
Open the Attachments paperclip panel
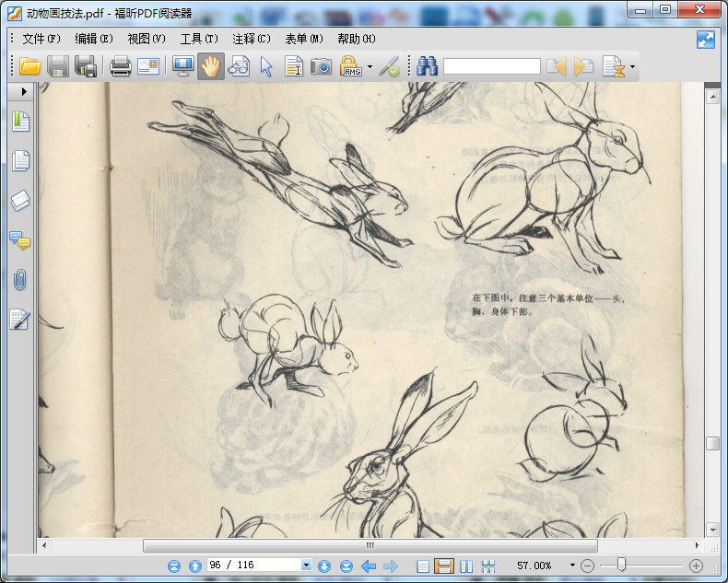[x=19, y=280]
